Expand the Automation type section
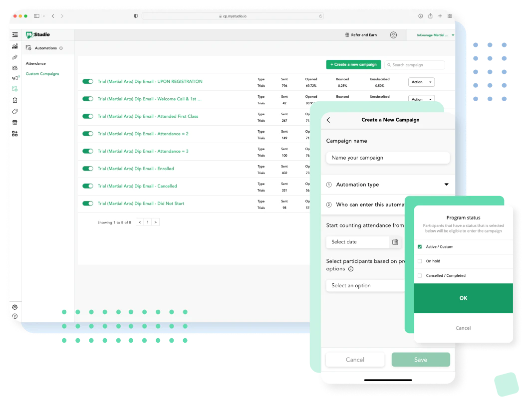 point(388,185)
